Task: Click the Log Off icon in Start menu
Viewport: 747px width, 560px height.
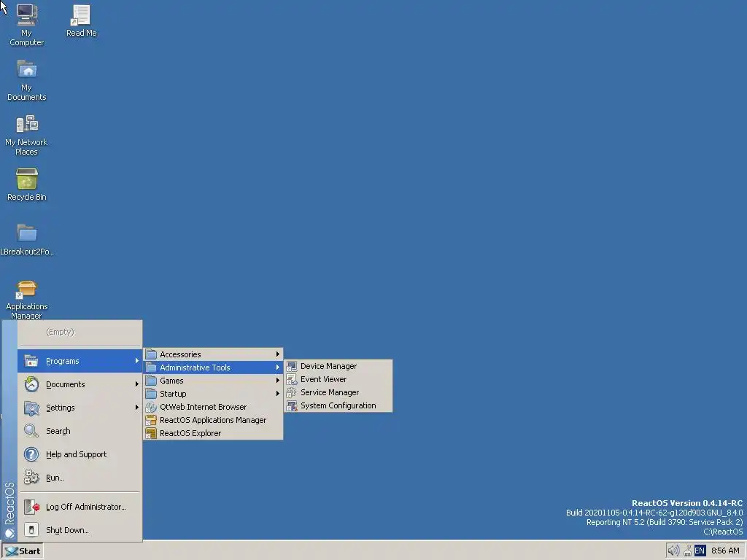Action: point(31,507)
